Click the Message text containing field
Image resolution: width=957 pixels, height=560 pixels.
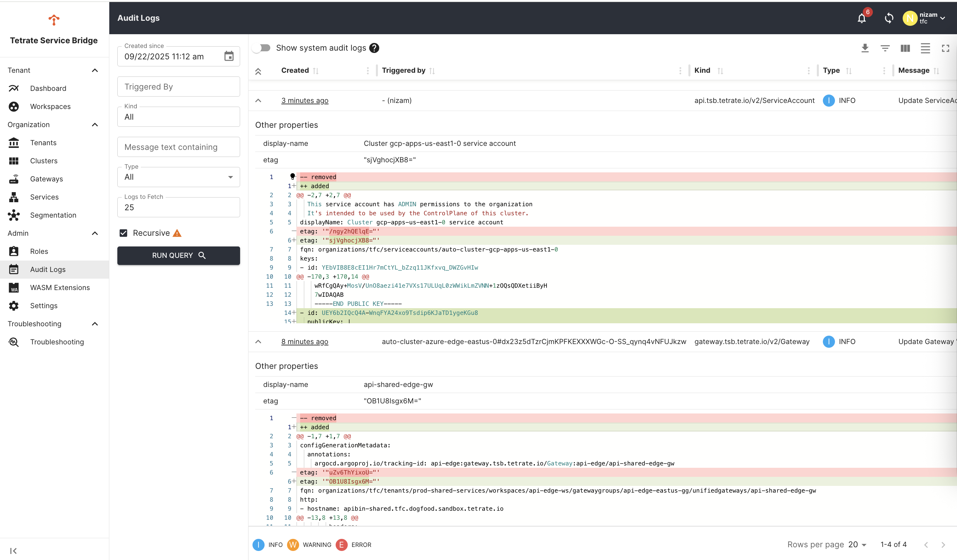[x=178, y=147]
